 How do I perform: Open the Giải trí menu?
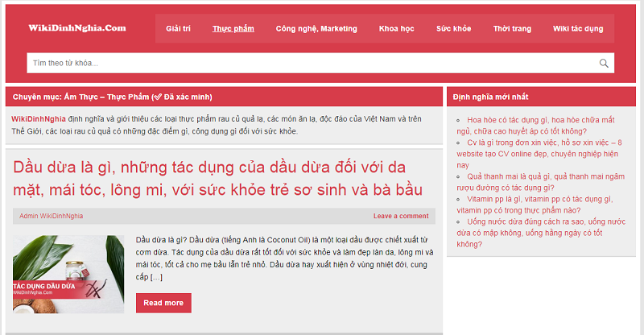(178, 28)
